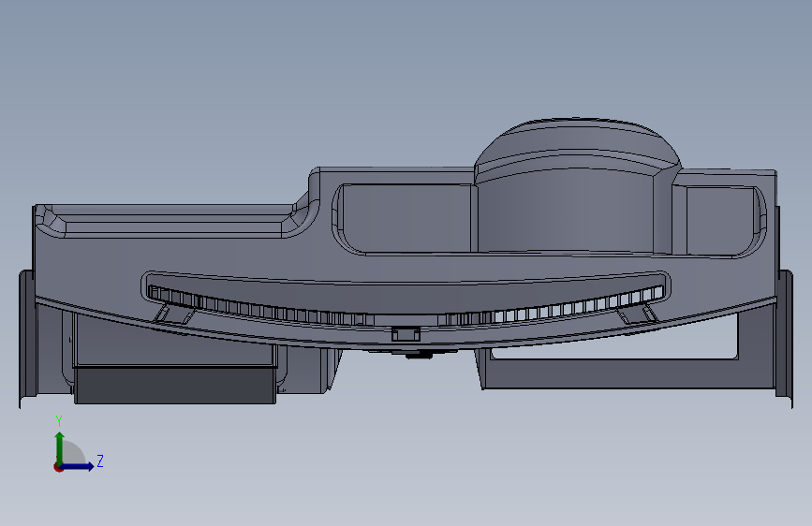Select the rounded pocket left of the dome
The width and height of the screenshot is (812, 526).
[x=403, y=218]
